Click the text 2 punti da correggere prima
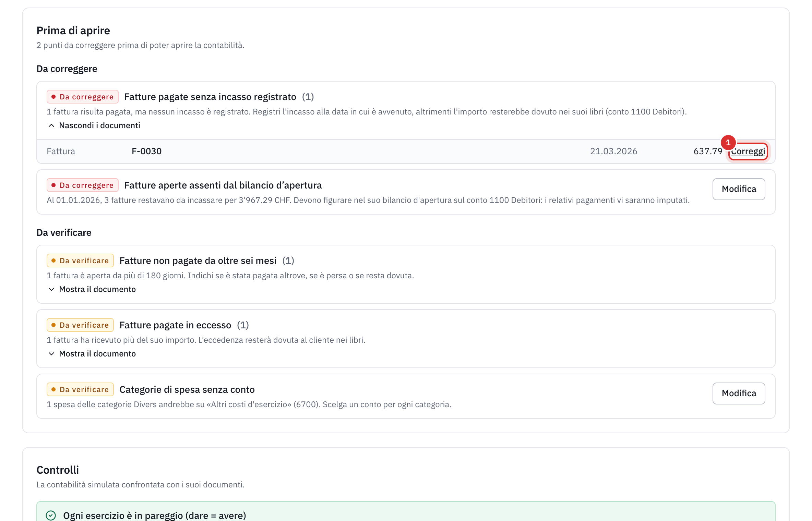The height and width of the screenshot is (521, 812). coord(140,45)
